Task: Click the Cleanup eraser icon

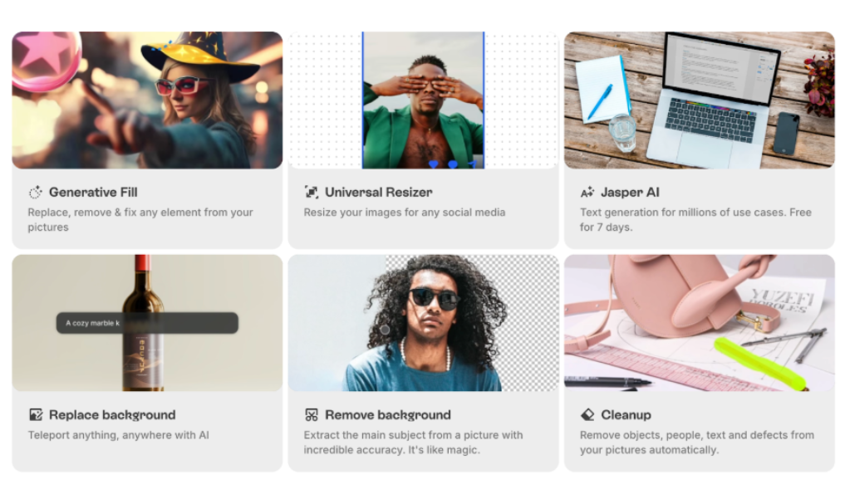Action: coord(587,415)
